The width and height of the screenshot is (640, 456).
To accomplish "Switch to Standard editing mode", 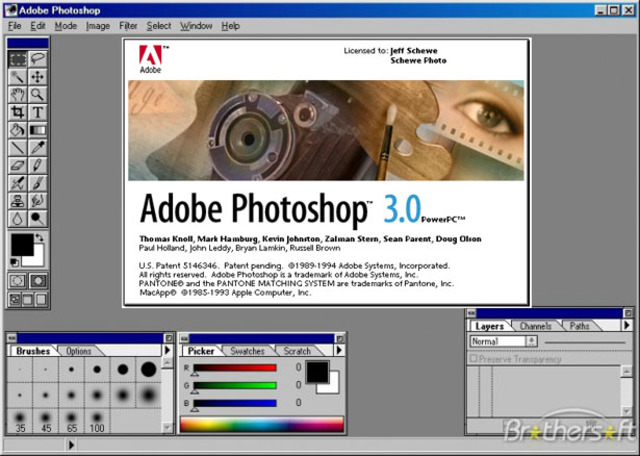I will coord(18,281).
